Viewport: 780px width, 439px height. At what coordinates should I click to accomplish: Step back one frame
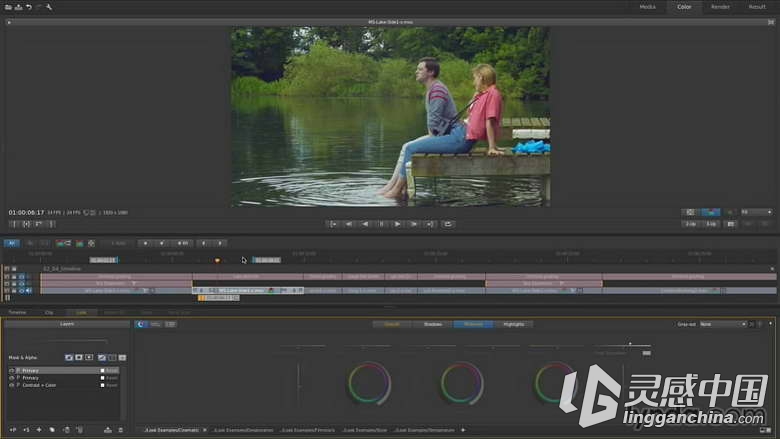(x=349, y=224)
